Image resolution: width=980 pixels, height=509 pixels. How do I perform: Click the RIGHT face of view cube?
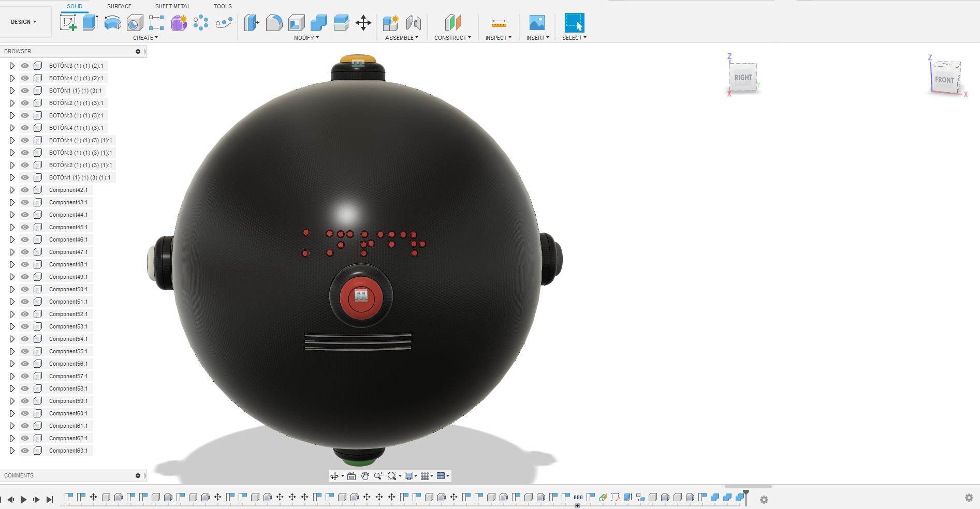743,78
